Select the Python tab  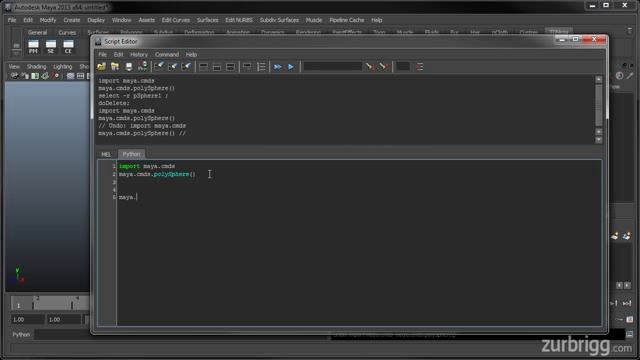click(x=131, y=154)
